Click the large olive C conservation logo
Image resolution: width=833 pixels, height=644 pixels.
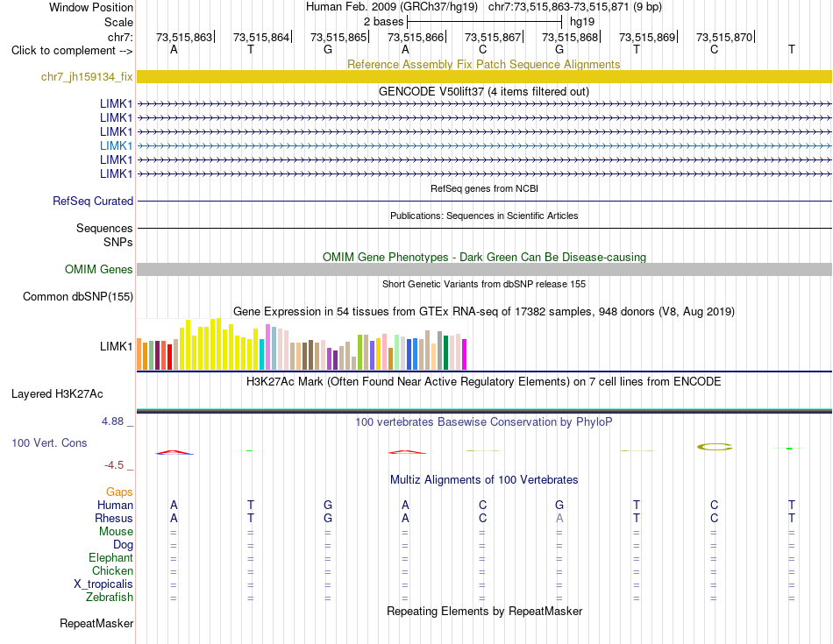click(x=715, y=447)
